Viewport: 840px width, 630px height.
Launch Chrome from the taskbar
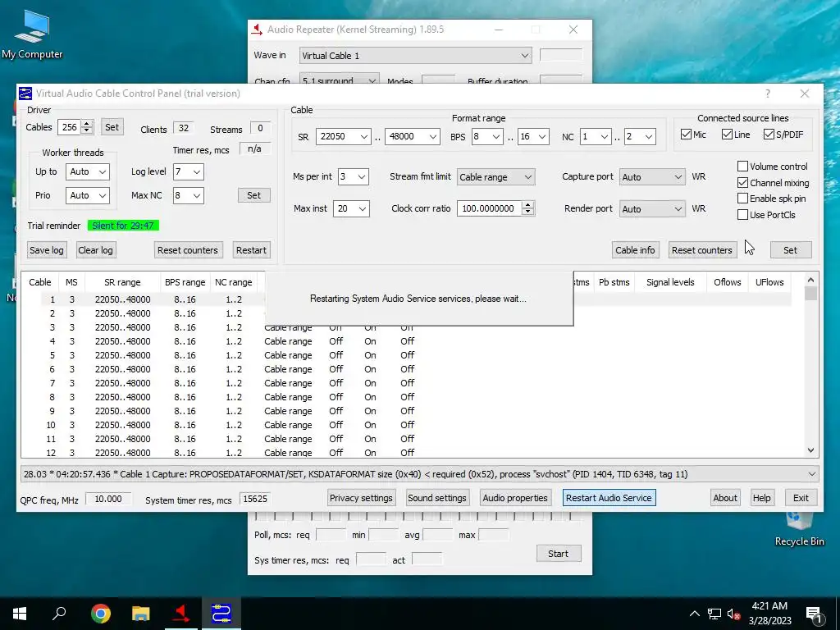click(100, 614)
